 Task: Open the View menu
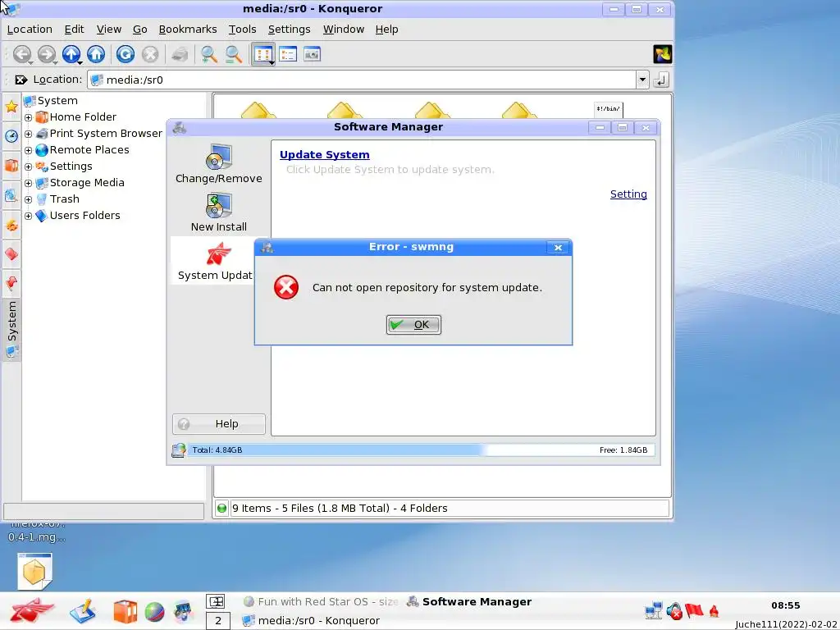click(109, 30)
